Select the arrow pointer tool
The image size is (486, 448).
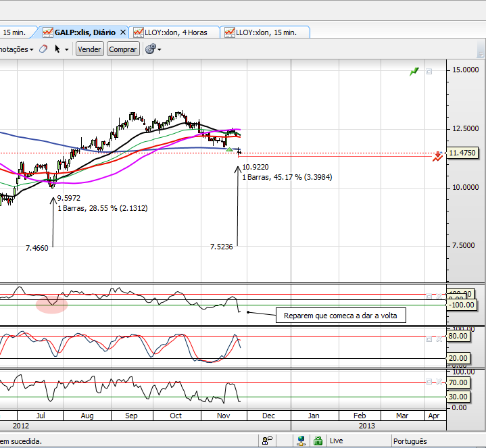57,49
